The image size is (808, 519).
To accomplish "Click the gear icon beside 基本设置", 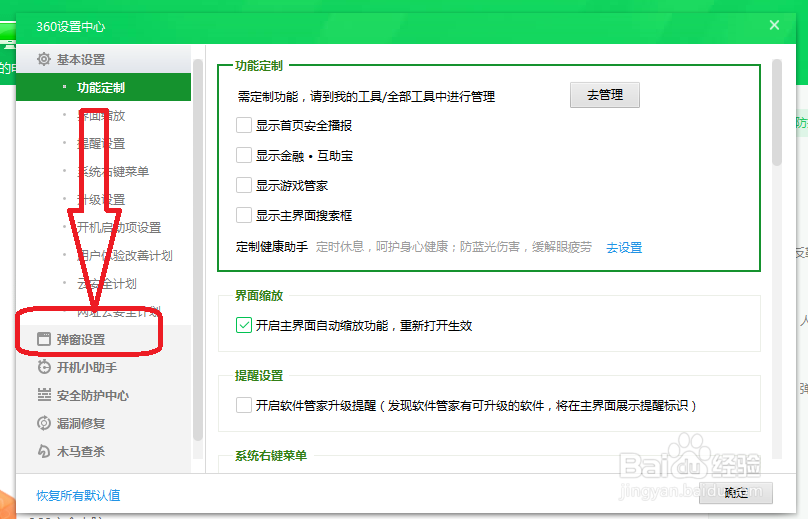I will click(x=44, y=59).
